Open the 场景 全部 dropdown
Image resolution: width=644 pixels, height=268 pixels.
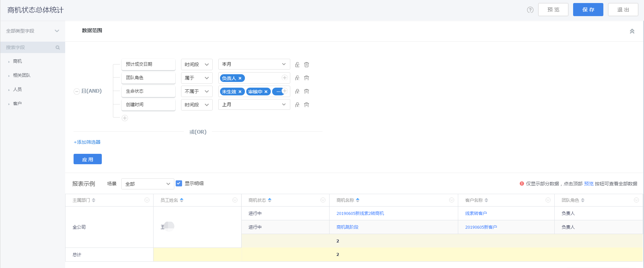(x=147, y=184)
